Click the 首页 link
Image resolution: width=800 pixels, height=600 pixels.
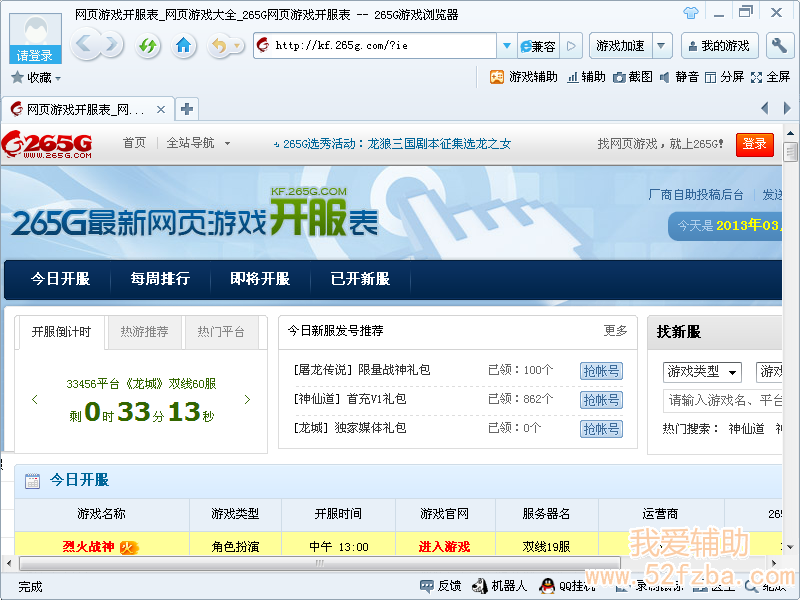tap(134, 143)
